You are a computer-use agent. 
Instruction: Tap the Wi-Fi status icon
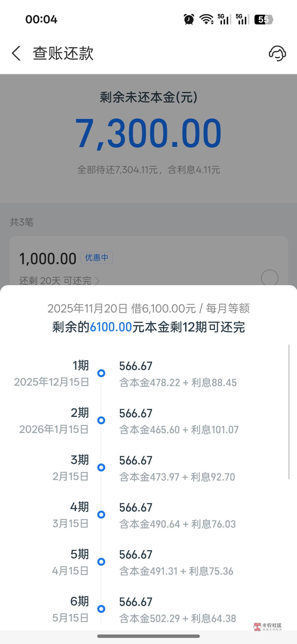(x=206, y=19)
